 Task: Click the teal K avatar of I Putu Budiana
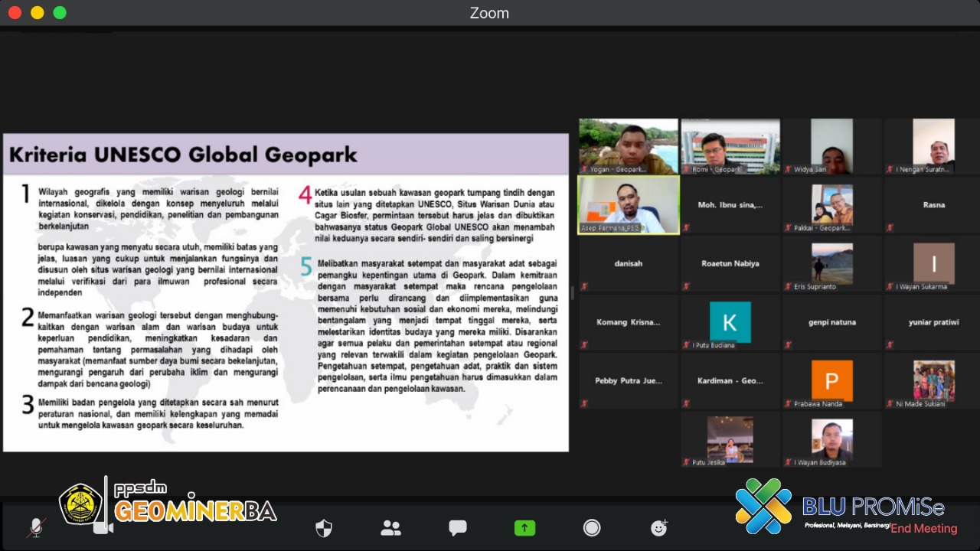pos(730,322)
